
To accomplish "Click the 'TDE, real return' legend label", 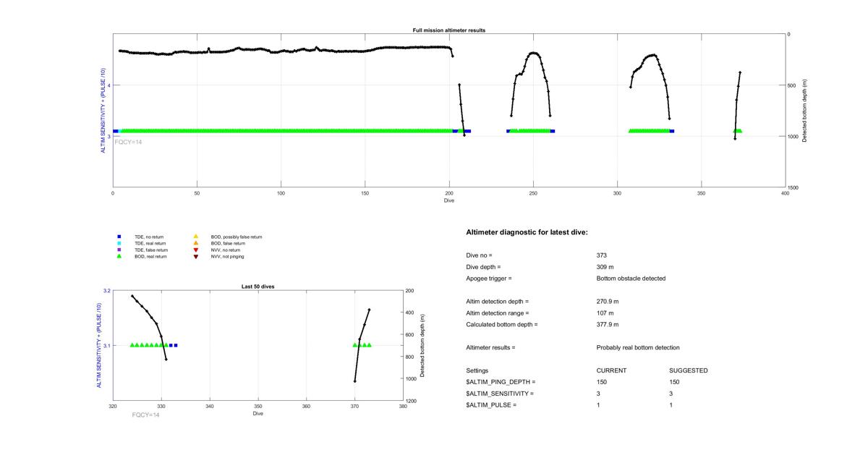I will coord(150,243).
